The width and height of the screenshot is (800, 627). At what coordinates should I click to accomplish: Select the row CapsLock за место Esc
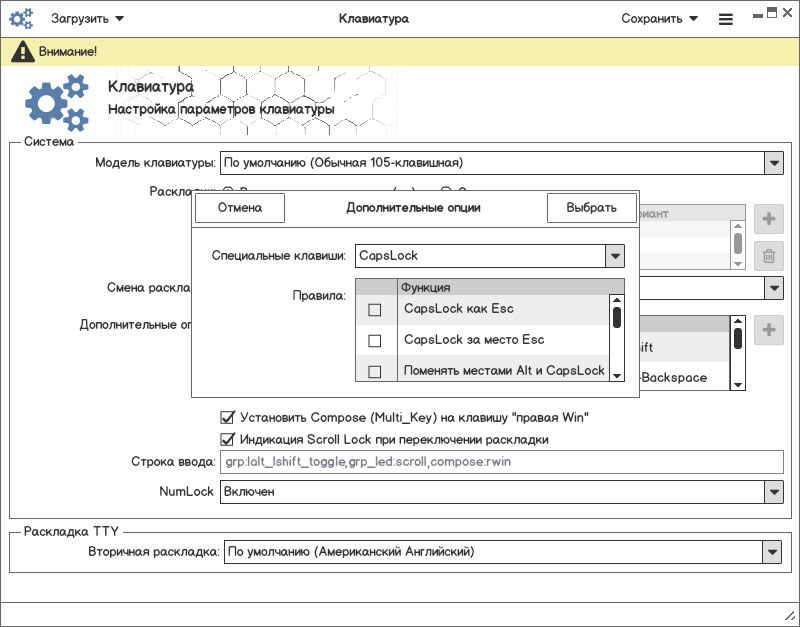click(482, 340)
